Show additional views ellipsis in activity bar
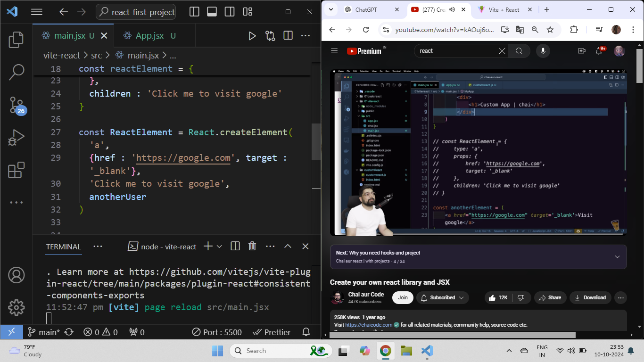The height and width of the screenshot is (362, 644). tap(17, 202)
